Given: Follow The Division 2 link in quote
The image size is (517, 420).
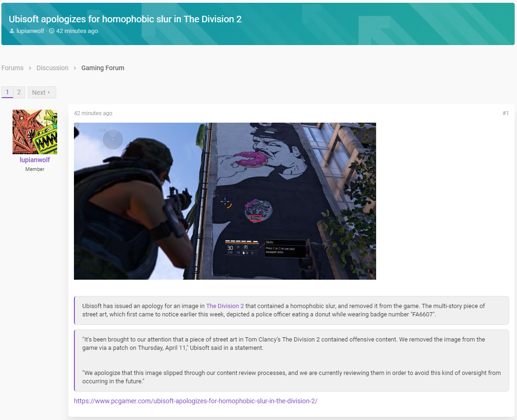Looking at the screenshot, I should 225,306.
